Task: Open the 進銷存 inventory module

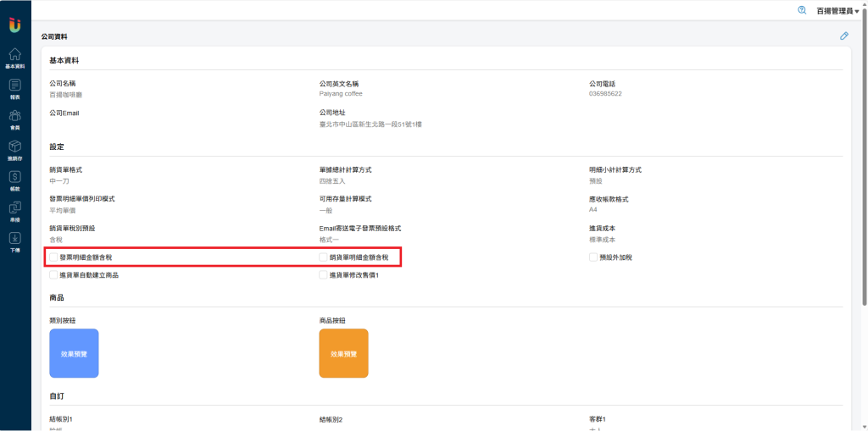Action: [x=14, y=149]
